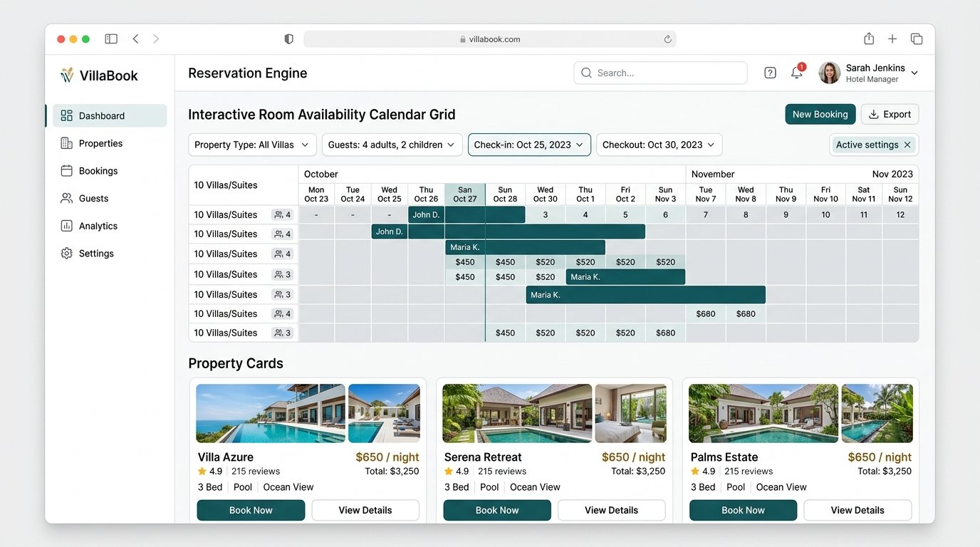Remove the Active settings filter chip

(907, 145)
